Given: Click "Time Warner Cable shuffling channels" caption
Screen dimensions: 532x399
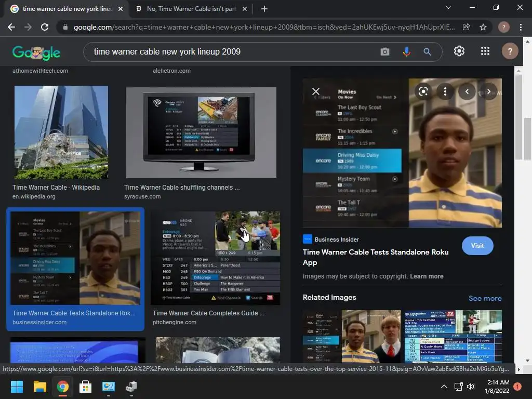Looking at the screenshot, I should click(x=182, y=187).
